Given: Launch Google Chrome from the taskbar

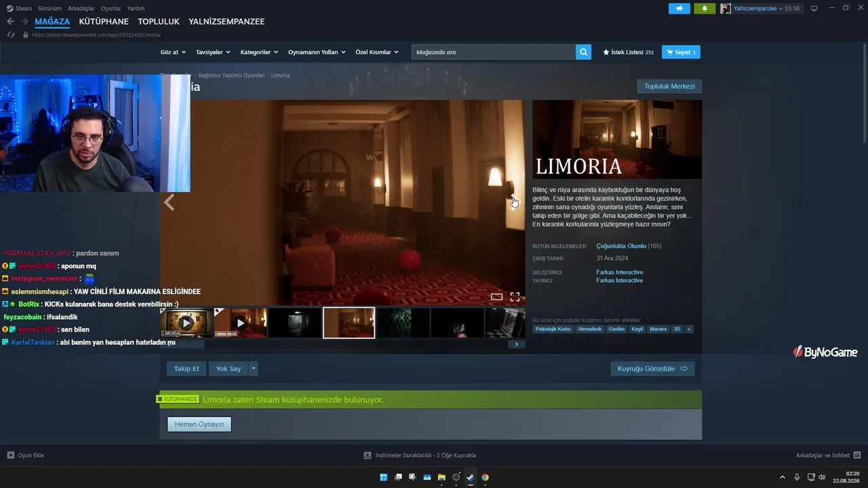Looking at the screenshot, I should 485,477.
